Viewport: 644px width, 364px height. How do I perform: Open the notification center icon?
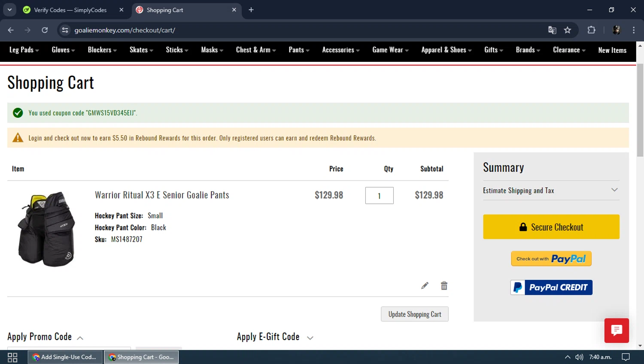(x=626, y=357)
